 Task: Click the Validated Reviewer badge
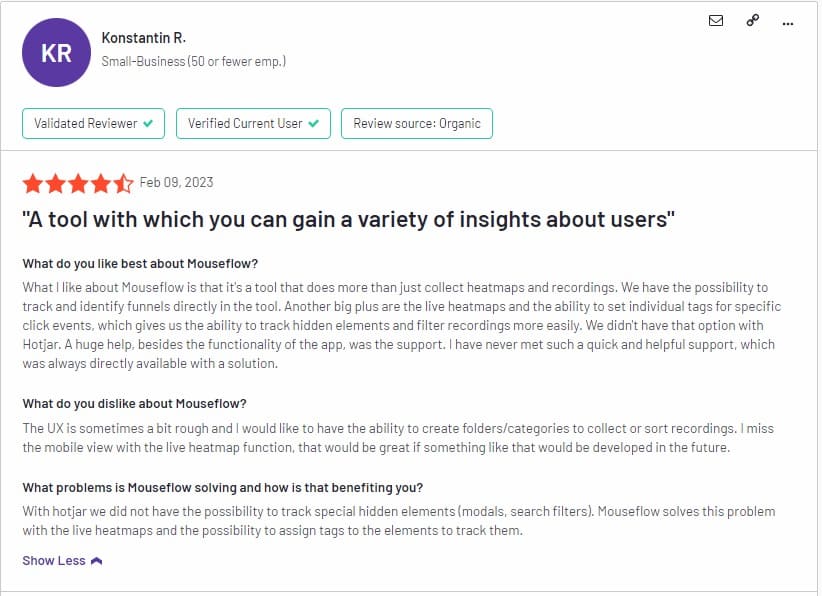[x=93, y=124]
